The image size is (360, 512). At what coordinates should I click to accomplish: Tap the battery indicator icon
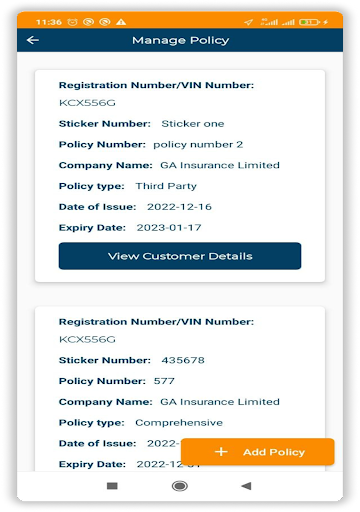pyautogui.click(x=309, y=22)
